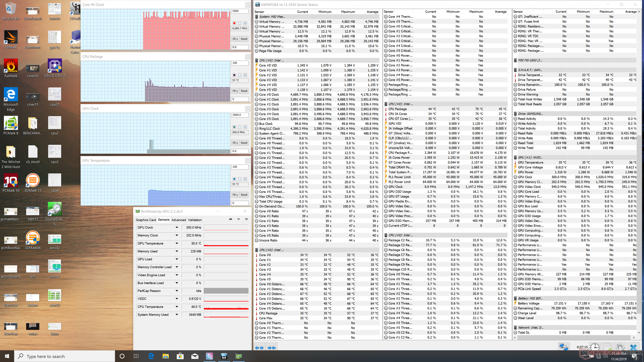Expand Video Engine Load dropdown

(x=177, y=275)
